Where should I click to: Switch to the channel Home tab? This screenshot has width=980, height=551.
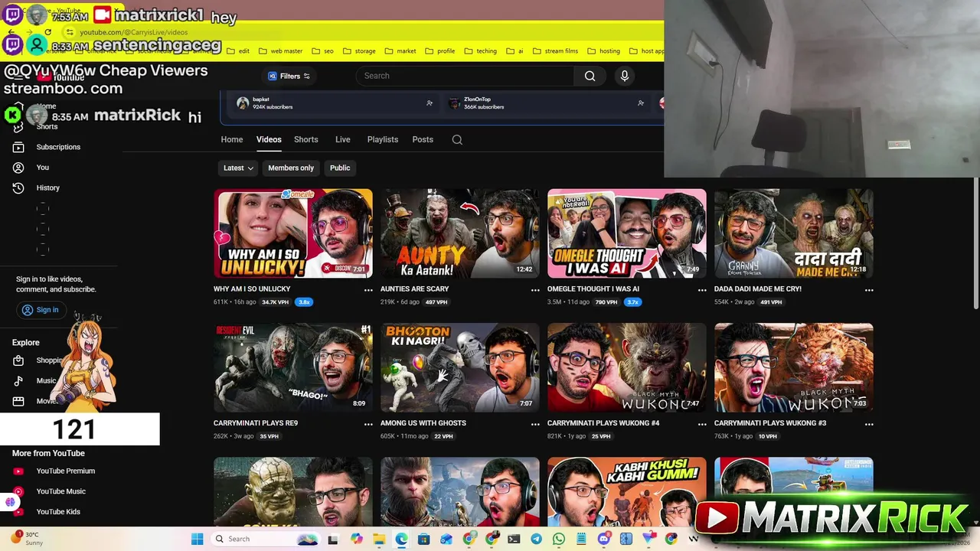[x=232, y=139]
